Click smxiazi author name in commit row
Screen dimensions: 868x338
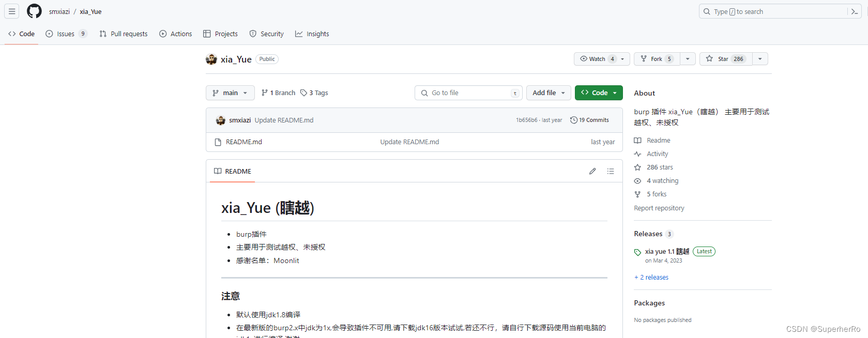(x=240, y=120)
